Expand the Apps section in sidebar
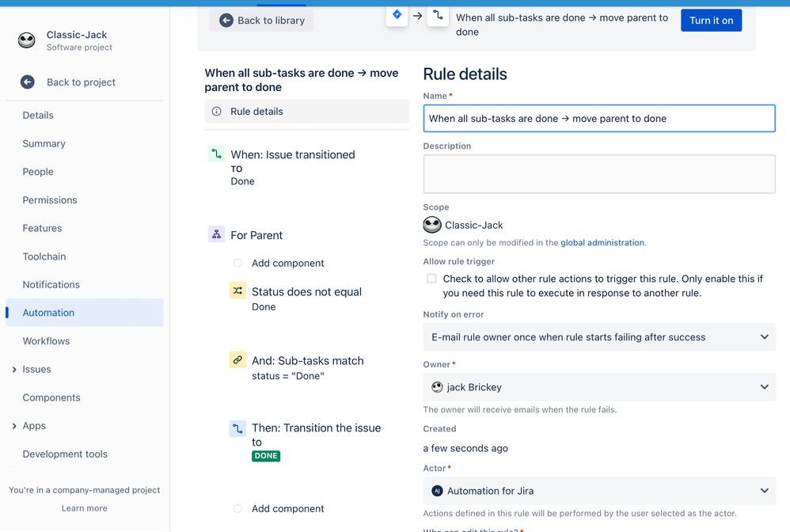This screenshot has height=532, width=790. click(x=14, y=426)
